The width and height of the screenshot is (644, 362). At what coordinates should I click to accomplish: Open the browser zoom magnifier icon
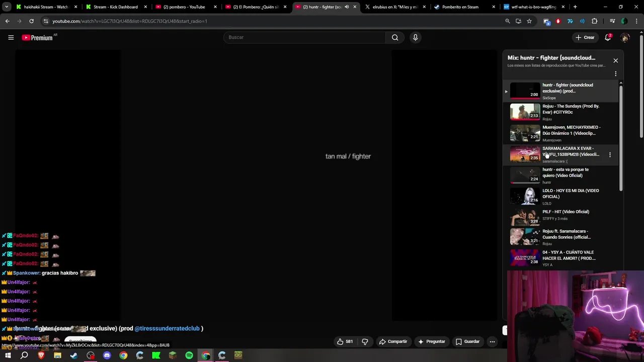point(507,21)
